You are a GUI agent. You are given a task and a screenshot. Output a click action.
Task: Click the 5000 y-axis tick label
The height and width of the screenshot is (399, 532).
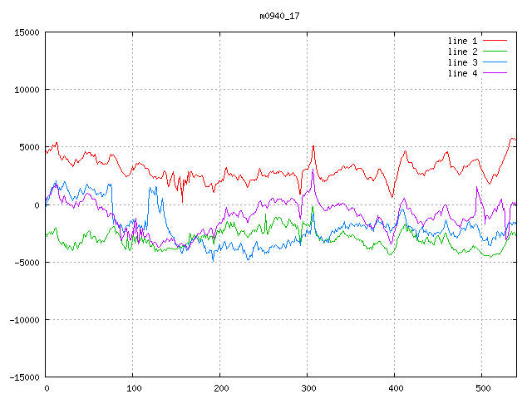click(x=29, y=147)
